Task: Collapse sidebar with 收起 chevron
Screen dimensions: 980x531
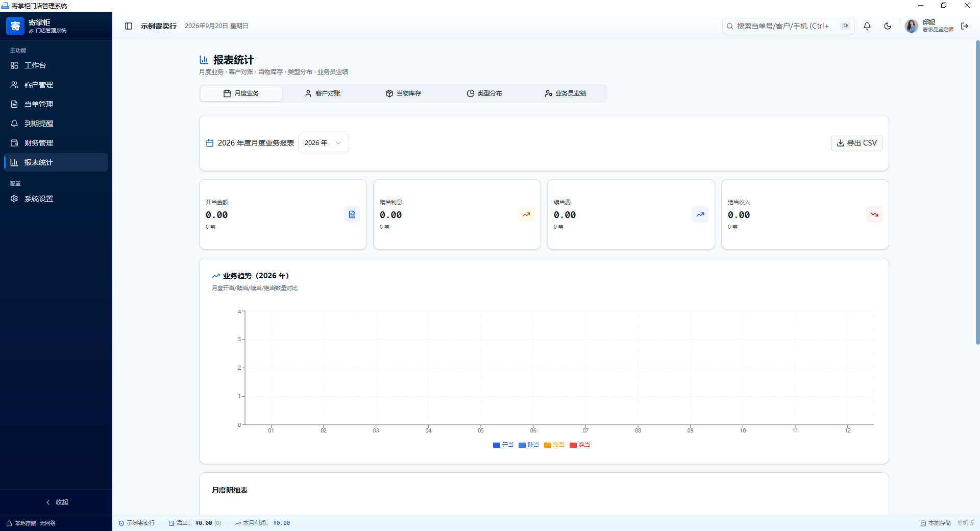Action: 56,502
